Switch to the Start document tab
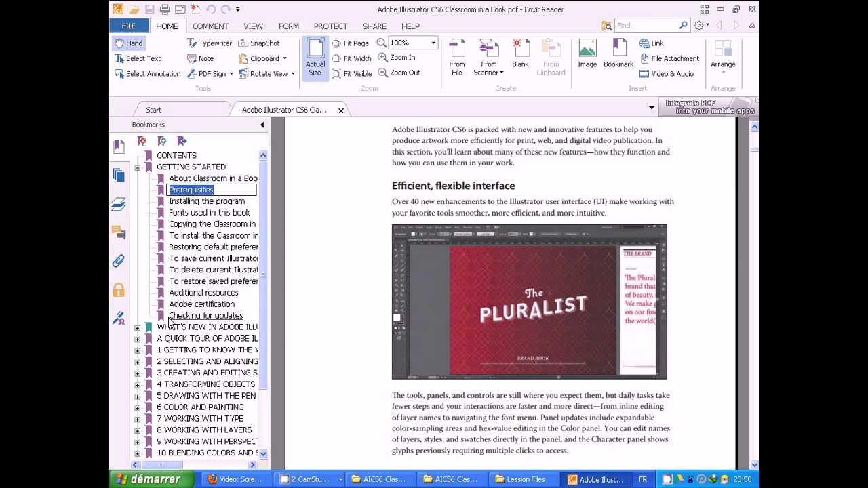The height and width of the screenshot is (488, 868). tap(154, 110)
